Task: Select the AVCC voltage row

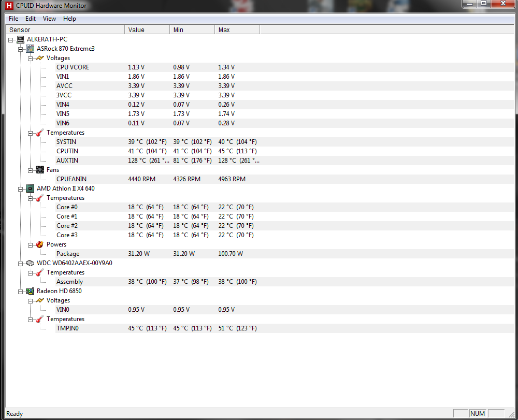Action: [x=285, y=86]
